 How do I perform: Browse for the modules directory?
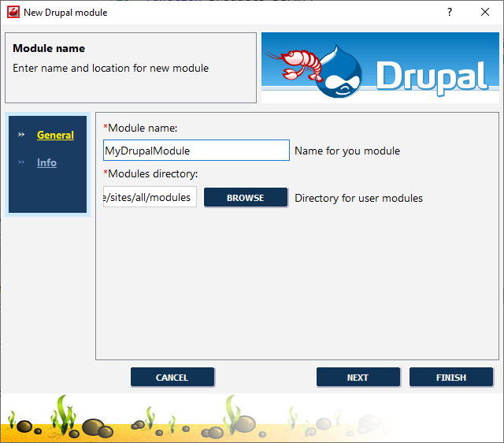pos(246,198)
